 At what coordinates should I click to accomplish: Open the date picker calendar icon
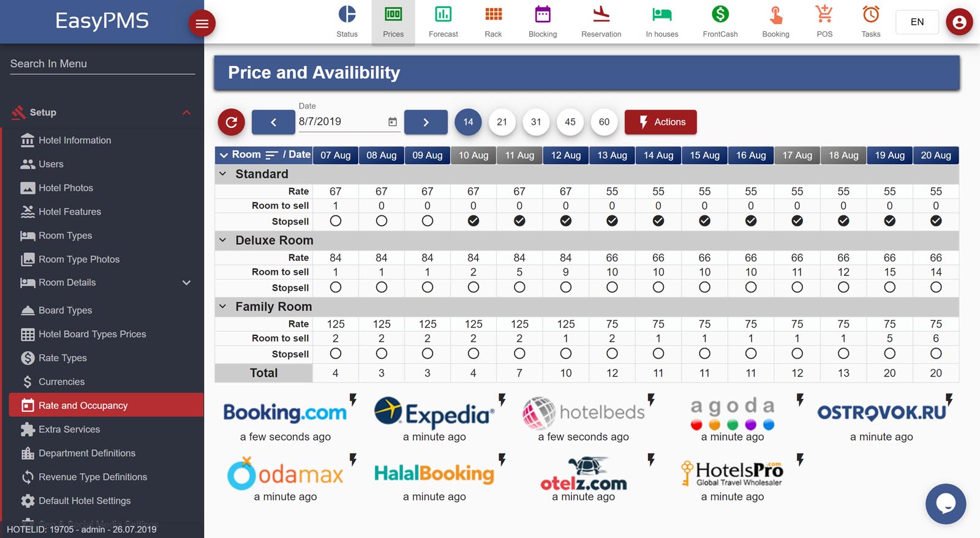pyautogui.click(x=393, y=122)
